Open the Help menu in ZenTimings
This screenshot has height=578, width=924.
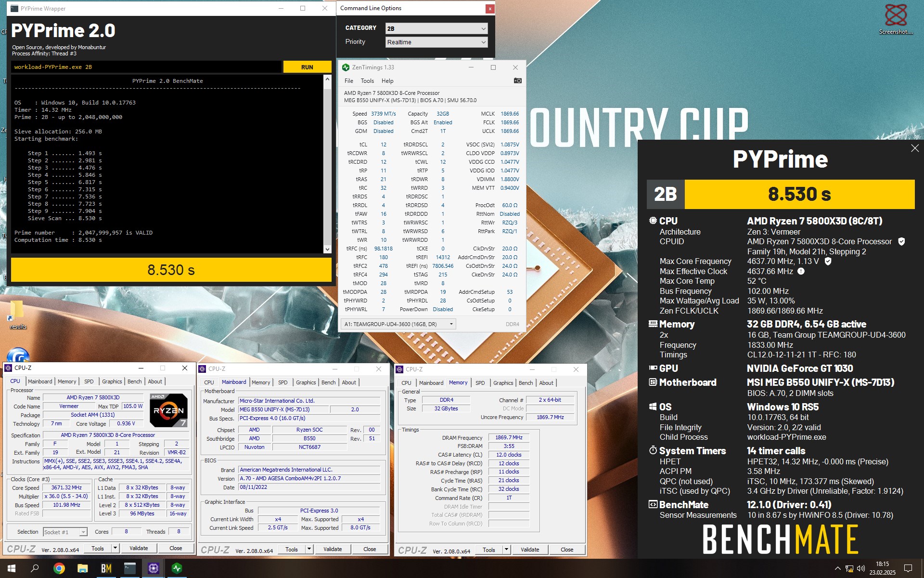pos(387,81)
